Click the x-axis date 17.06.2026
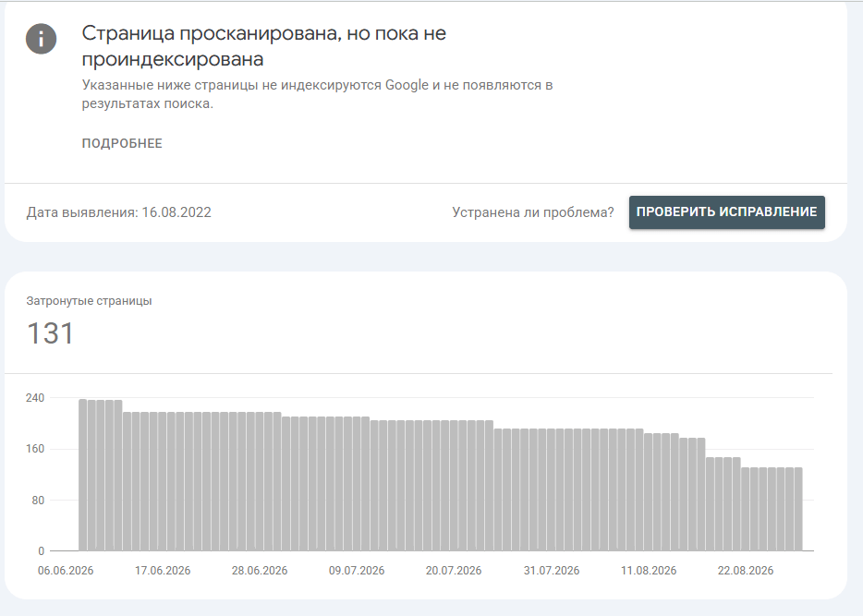The height and width of the screenshot is (616, 863). 163,571
